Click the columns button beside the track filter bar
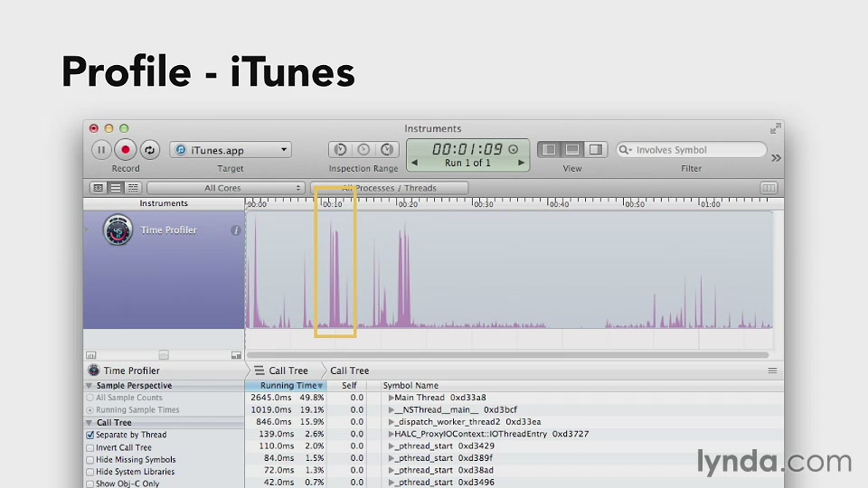This screenshot has width=868, height=488. 769,188
